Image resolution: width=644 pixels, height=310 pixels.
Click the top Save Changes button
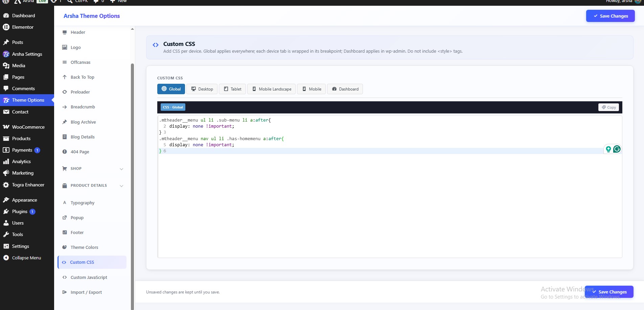610,16
